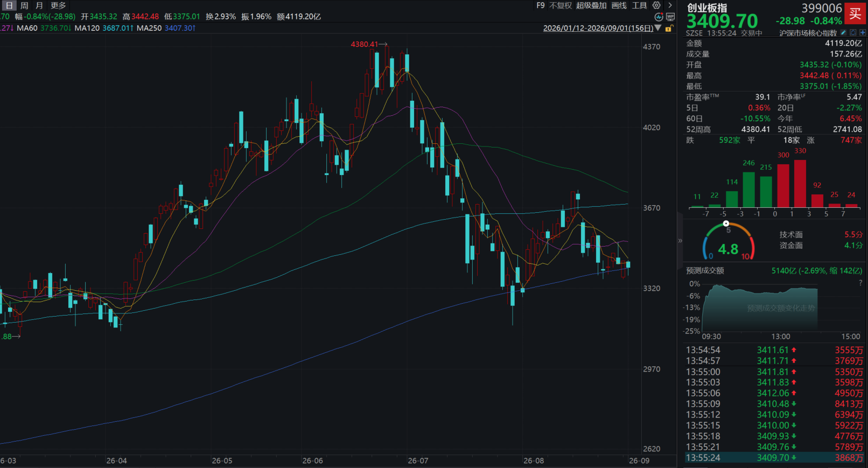This screenshot has height=468, width=868.
Task: Open the pulse monitor icon with red dot
Action: 659,17
